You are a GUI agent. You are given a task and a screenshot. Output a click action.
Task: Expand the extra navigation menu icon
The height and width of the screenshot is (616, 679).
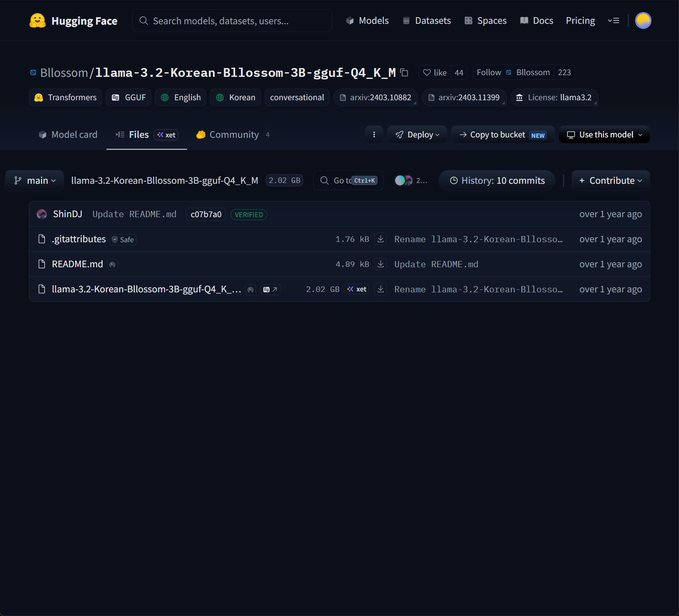click(x=613, y=20)
